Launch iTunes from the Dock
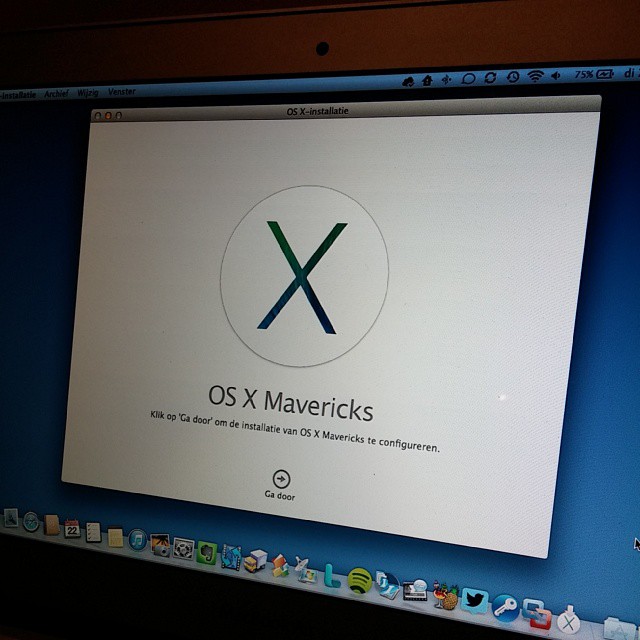Image resolution: width=640 pixels, height=640 pixels. click(x=138, y=540)
